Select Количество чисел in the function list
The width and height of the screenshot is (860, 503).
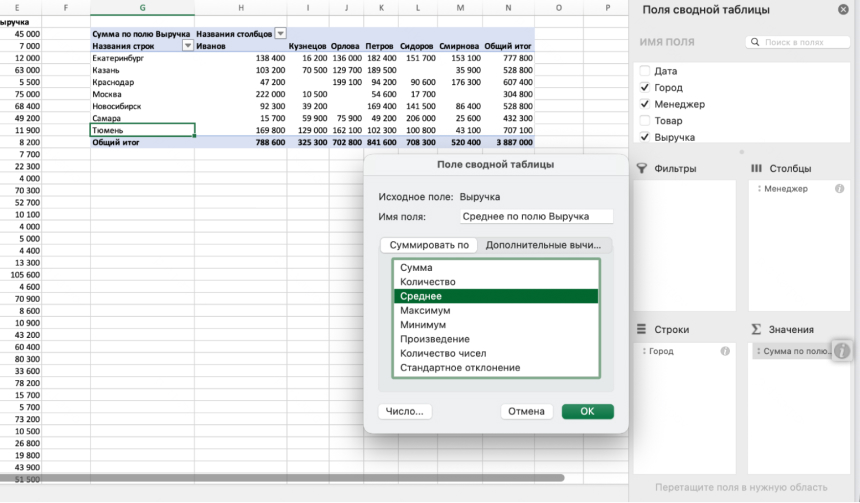coord(496,353)
